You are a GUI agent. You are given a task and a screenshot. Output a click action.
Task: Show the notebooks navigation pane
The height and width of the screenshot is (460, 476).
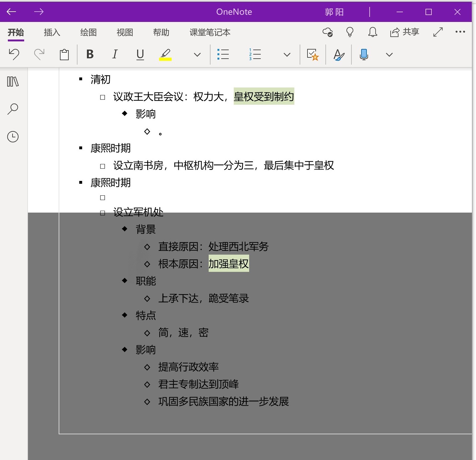(13, 82)
